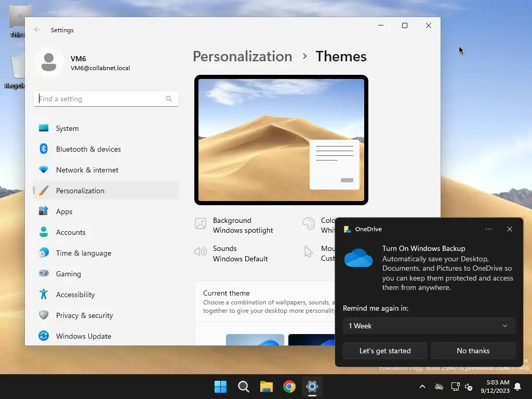Viewport: 532px width, 399px height.
Task: Click the search magnifier in Find a setting
Action: pos(169,99)
